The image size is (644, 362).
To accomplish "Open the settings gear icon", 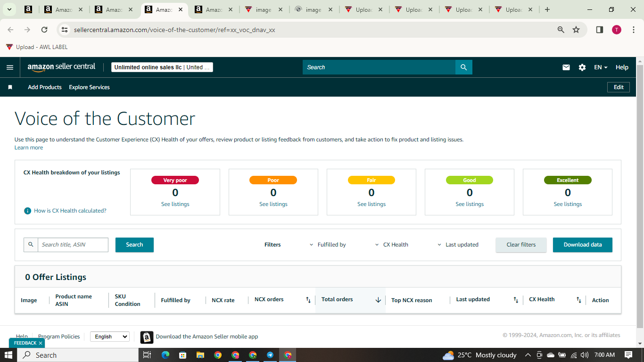I will (x=582, y=67).
